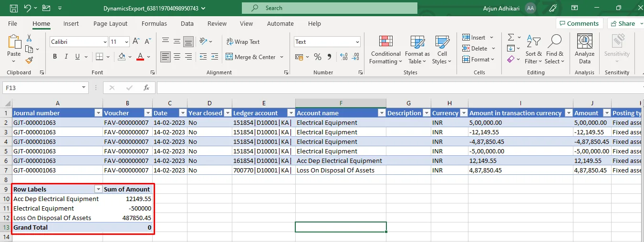Click the pen drawing icon in title bar
This screenshot has width=644, height=242.
pos(553,8)
